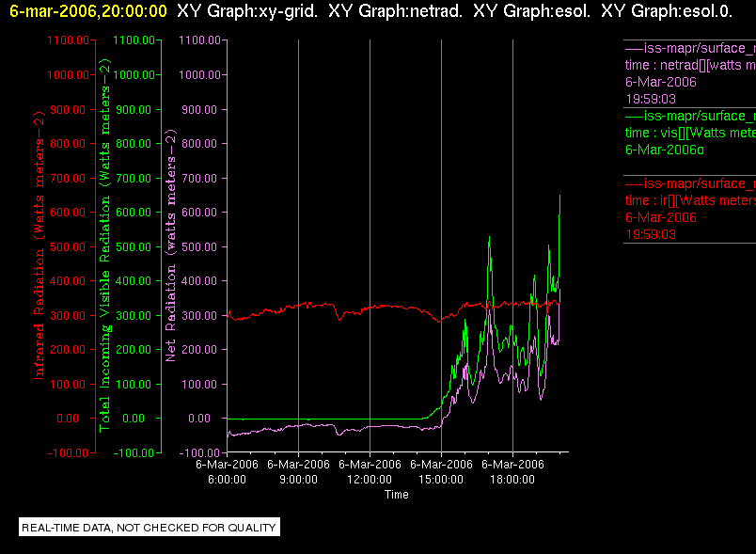Image resolution: width=756 pixels, height=554 pixels.
Task: Click the pink 0.00 axis tick value
Action: pos(199,419)
